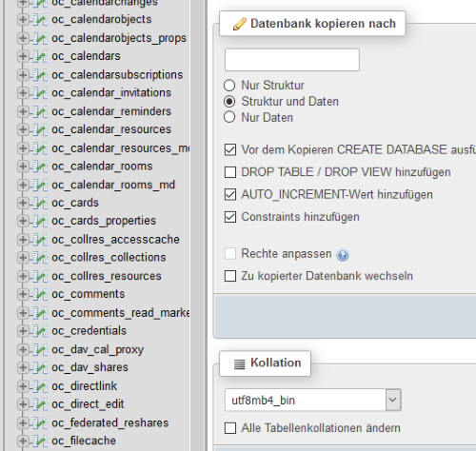
Task: Click table icon beside oc_calendar_rooms_md
Action: tap(40, 185)
